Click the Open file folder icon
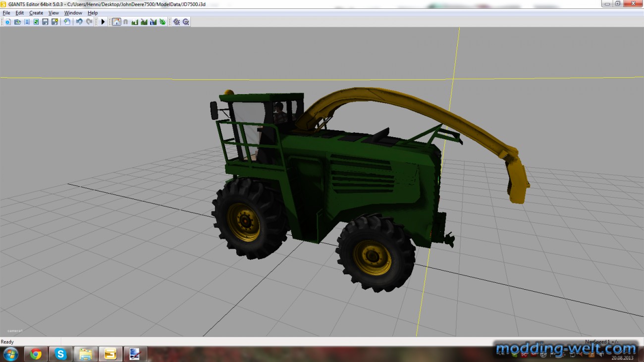 [x=17, y=22]
